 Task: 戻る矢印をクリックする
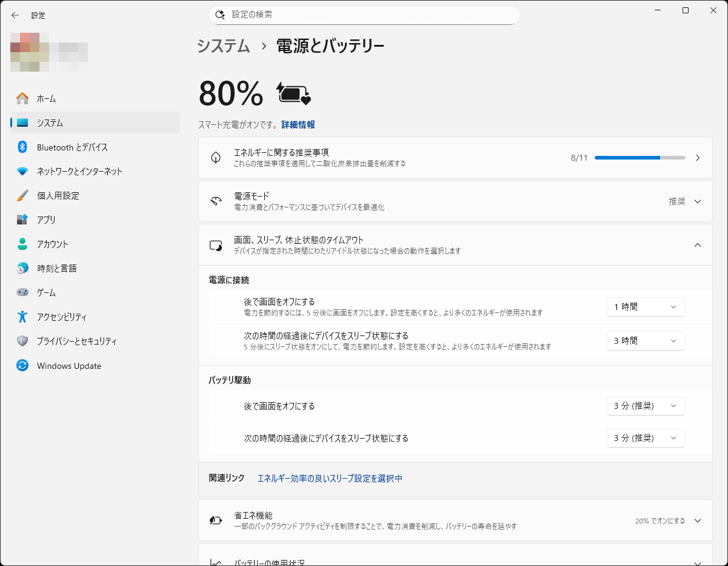coord(15,15)
